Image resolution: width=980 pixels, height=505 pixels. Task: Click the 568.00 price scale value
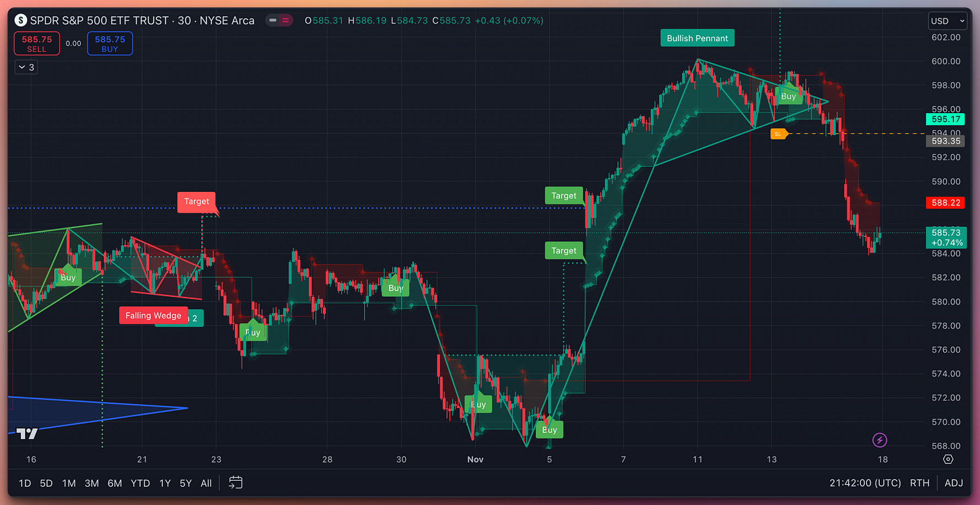945,446
